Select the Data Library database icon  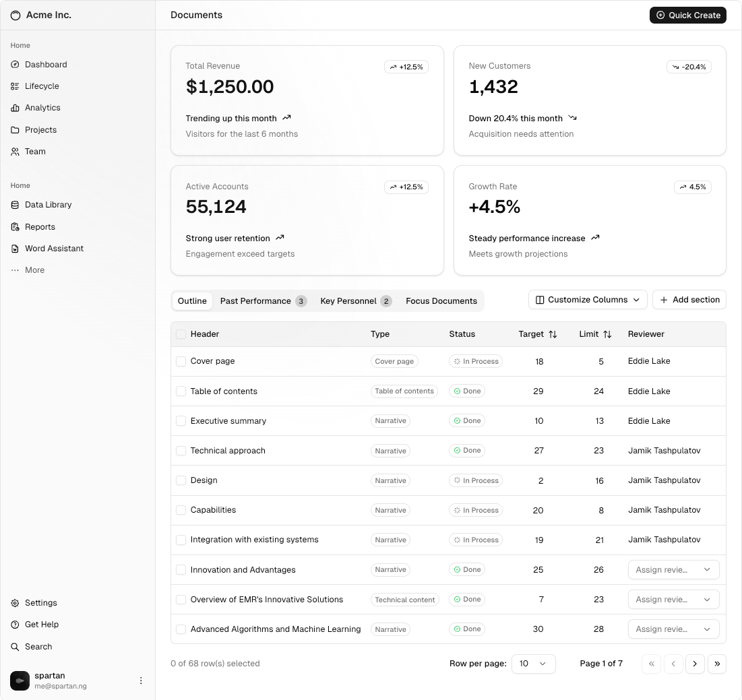15,205
